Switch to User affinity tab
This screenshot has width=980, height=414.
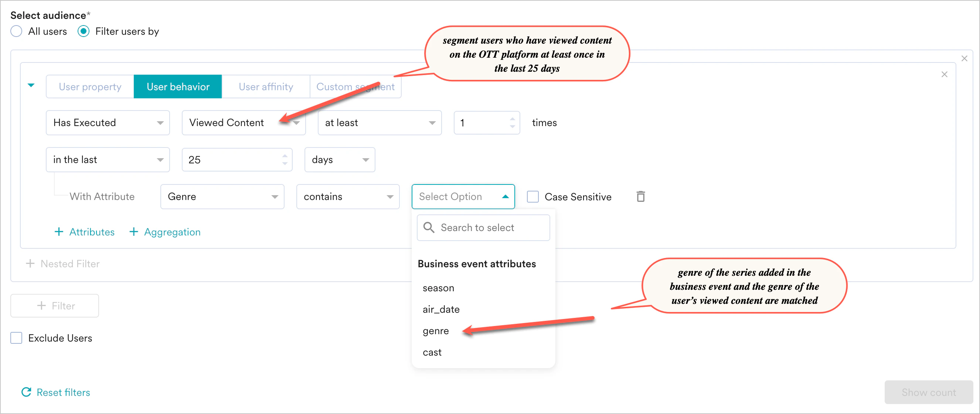(266, 87)
